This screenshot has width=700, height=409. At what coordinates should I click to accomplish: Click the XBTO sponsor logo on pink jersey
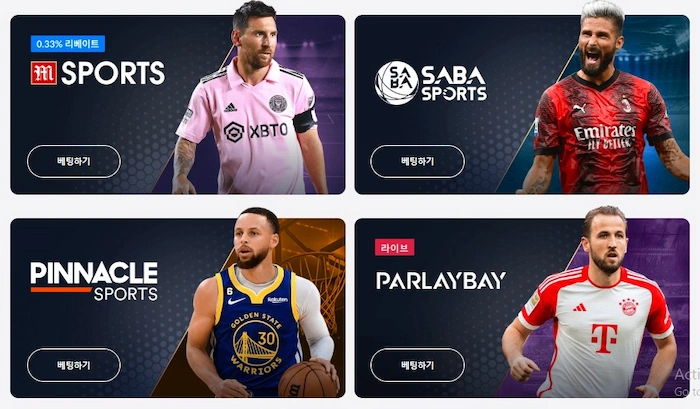256,131
